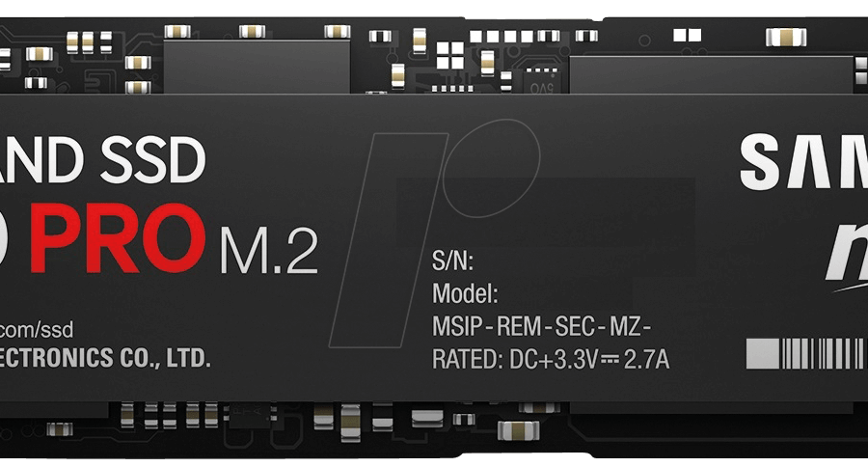Select the S/N: field label
Viewport: 868px width, 467px height.
(x=453, y=261)
